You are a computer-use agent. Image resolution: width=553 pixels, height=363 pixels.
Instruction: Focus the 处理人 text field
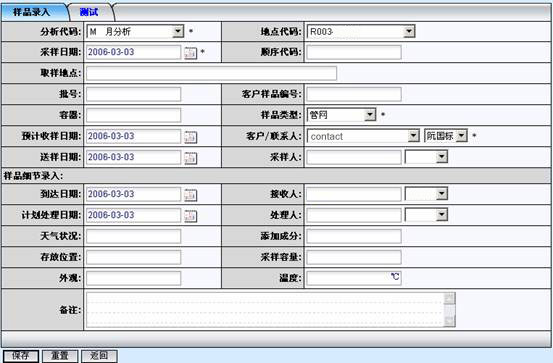[354, 215]
